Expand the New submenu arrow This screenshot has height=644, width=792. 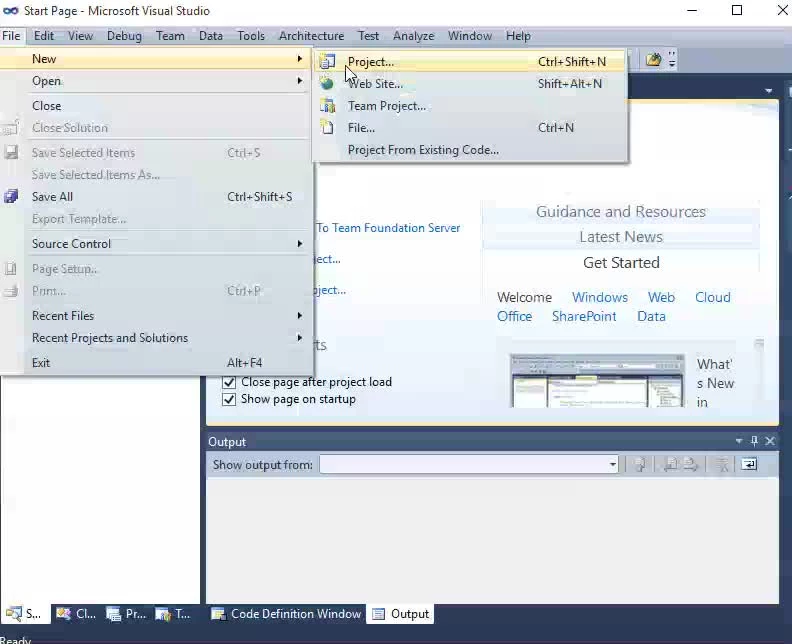click(300, 59)
